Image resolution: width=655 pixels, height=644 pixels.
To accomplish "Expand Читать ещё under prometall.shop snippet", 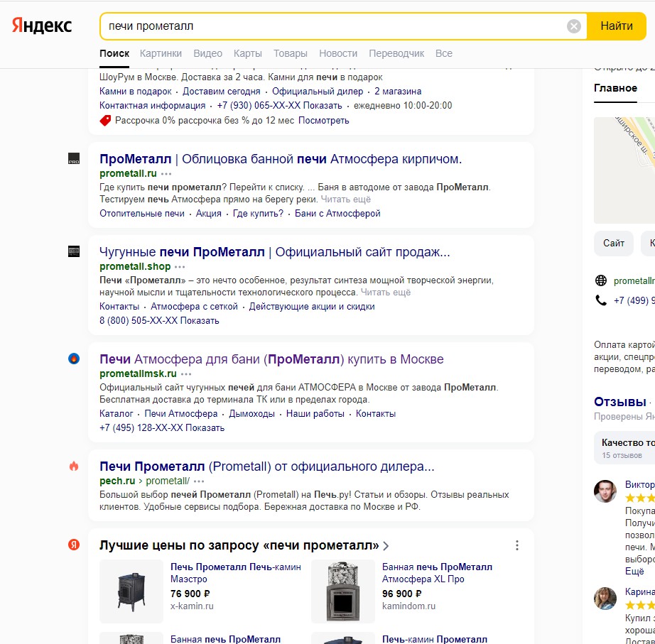I will tap(386, 293).
